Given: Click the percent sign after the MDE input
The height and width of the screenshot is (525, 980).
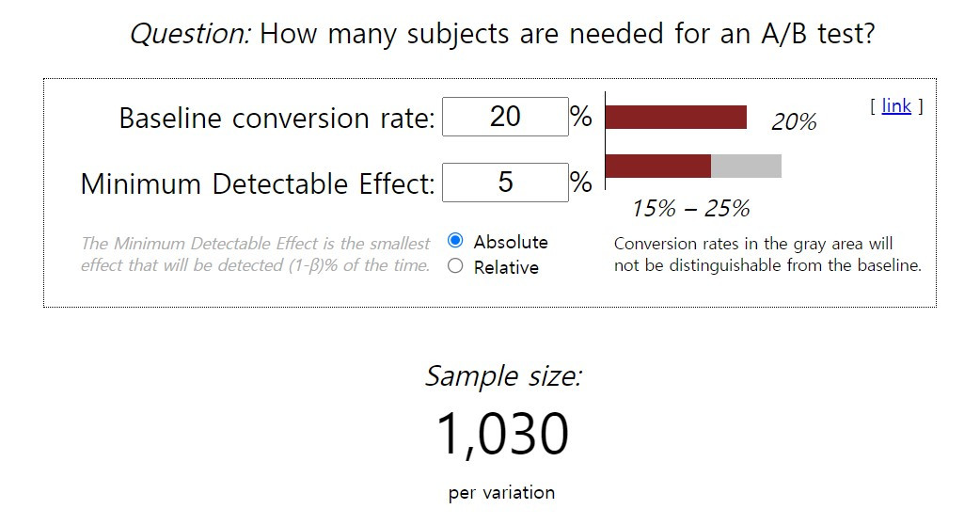Looking at the screenshot, I should (x=581, y=183).
